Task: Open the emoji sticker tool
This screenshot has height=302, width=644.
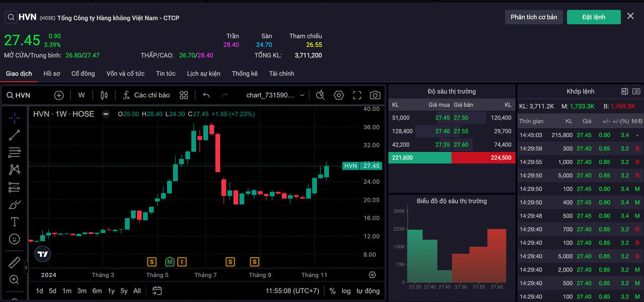Action: pyautogui.click(x=15, y=239)
